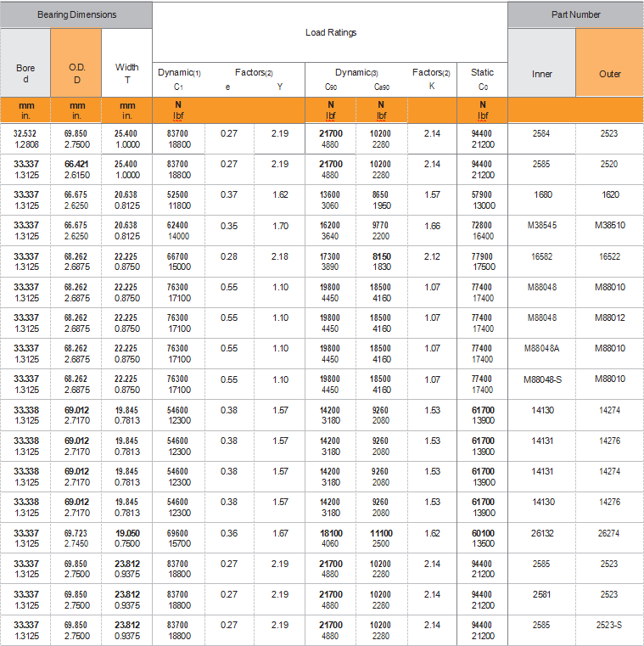This screenshot has width=644, height=646.
Task: Select inner part number M38545
Action: click(x=541, y=225)
